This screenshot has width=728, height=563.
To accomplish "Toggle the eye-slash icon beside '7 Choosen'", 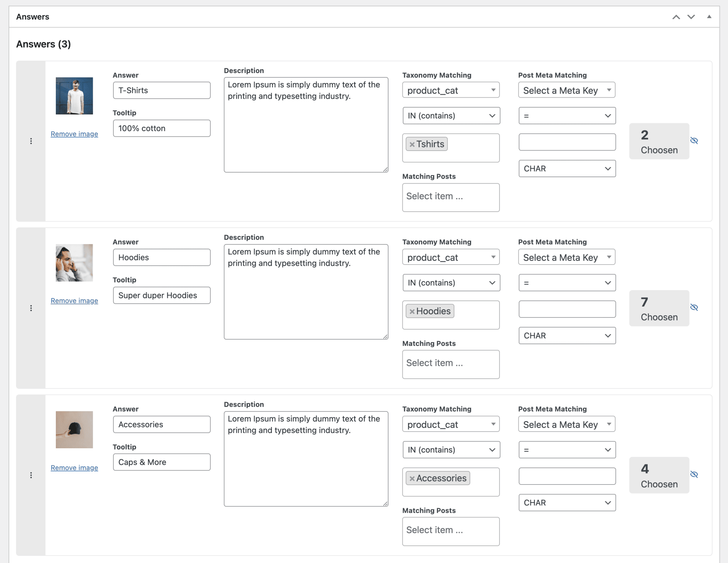I will pyautogui.click(x=694, y=308).
